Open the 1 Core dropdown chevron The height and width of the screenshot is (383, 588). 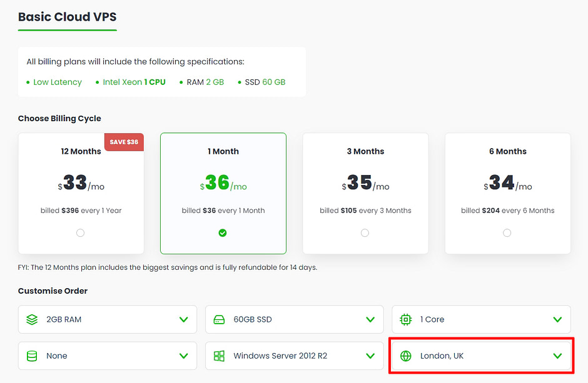pyautogui.click(x=557, y=319)
